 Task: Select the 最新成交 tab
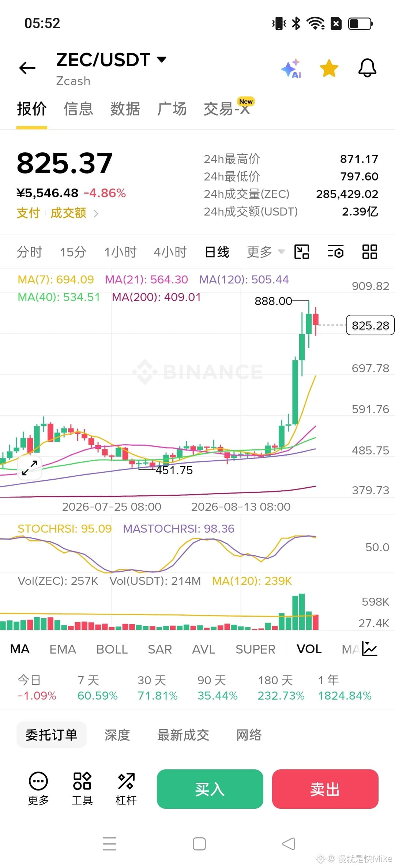coord(183,735)
